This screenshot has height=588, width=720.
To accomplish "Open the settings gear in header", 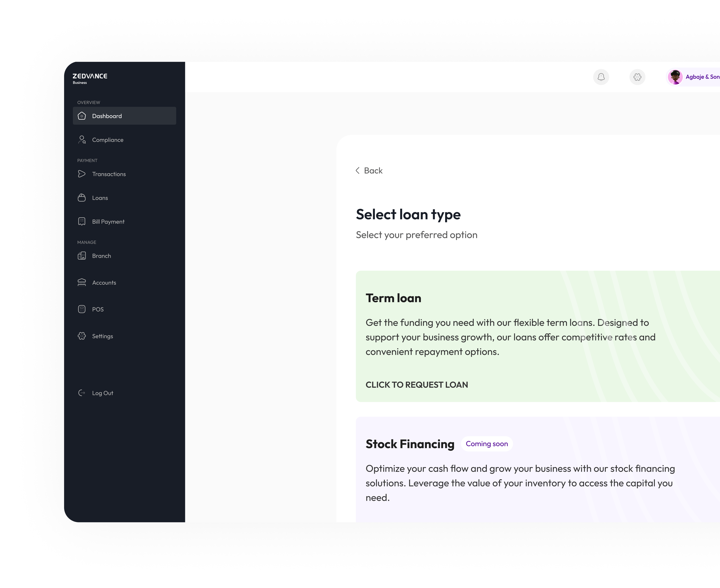I will (637, 77).
